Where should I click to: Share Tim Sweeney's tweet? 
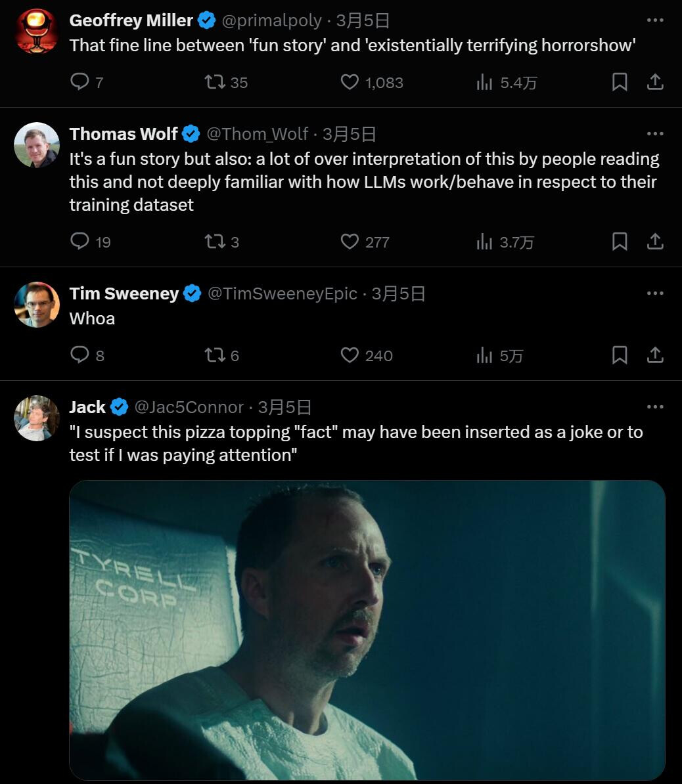655,355
